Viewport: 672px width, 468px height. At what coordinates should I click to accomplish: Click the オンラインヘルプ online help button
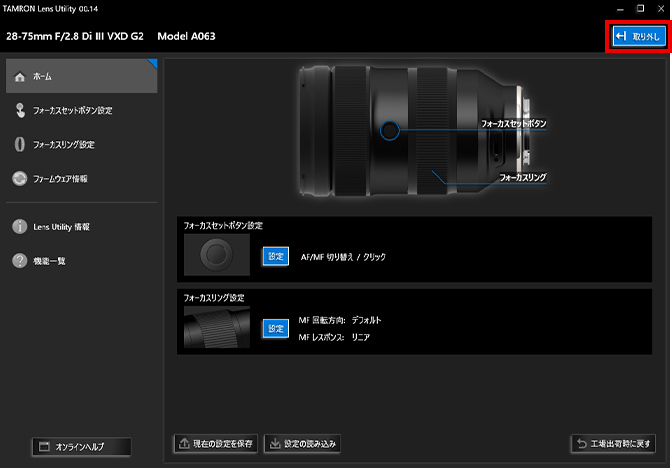point(81,447)
